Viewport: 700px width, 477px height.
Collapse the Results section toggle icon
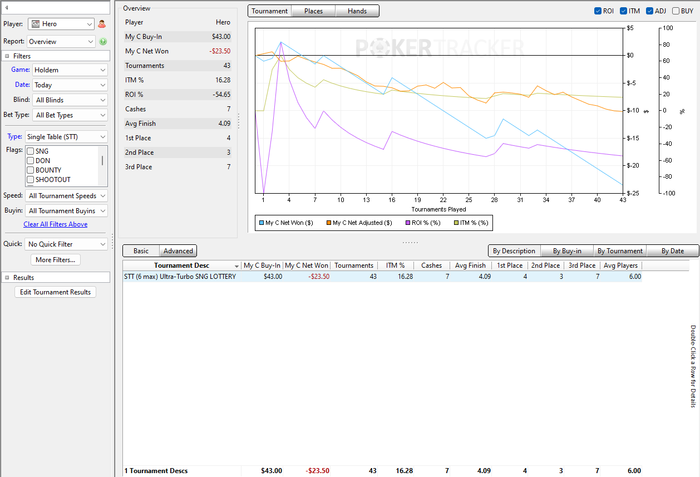tap(7, 277)
